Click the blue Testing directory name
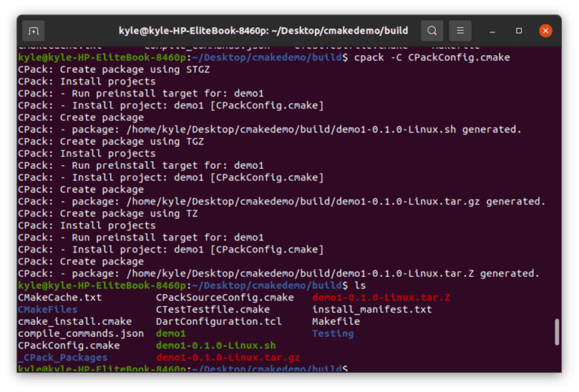579x392 pixels. coord(332,334)
